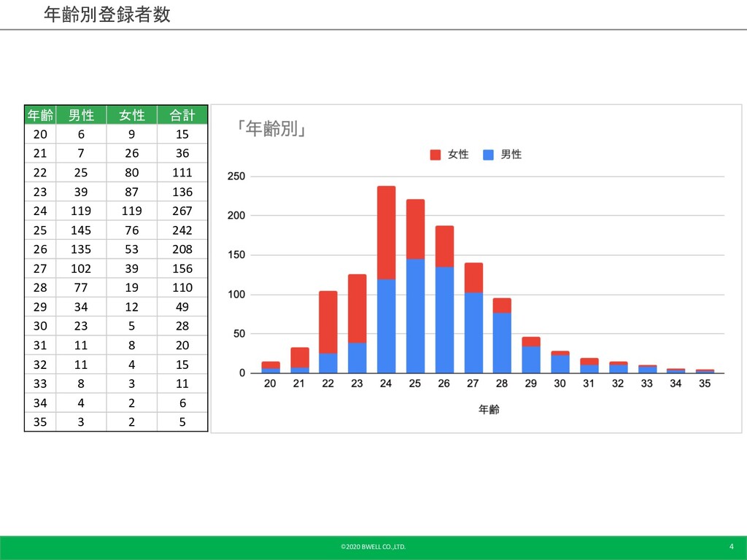Select total cell 267 in age 24 row
747x560 pixels.
click(182, 211)
